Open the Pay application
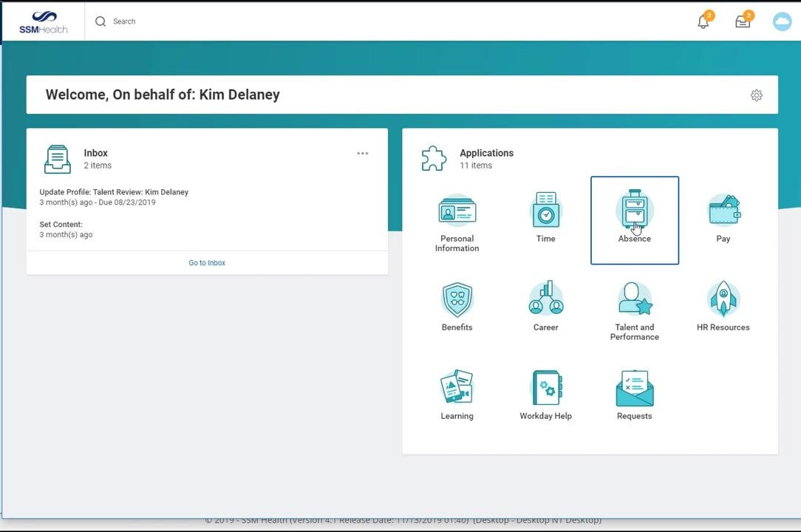 pyautogui.click(x=723, y=218)
